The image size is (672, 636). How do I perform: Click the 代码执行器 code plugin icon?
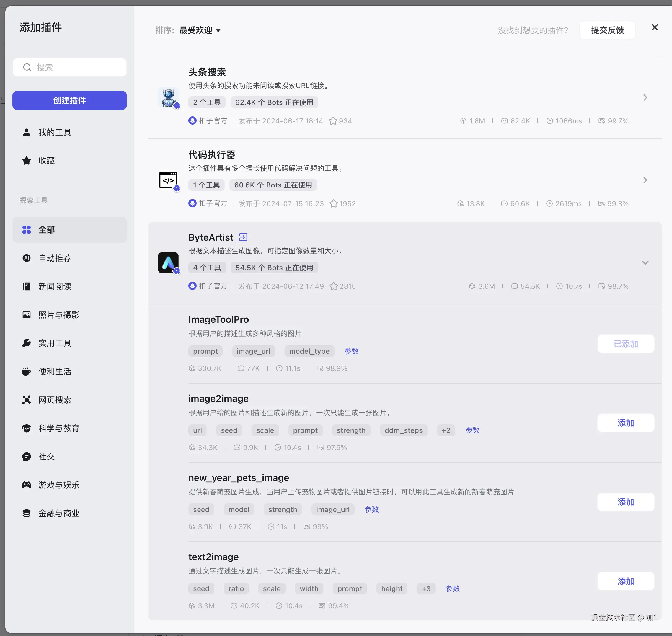[x=168, y=180]
